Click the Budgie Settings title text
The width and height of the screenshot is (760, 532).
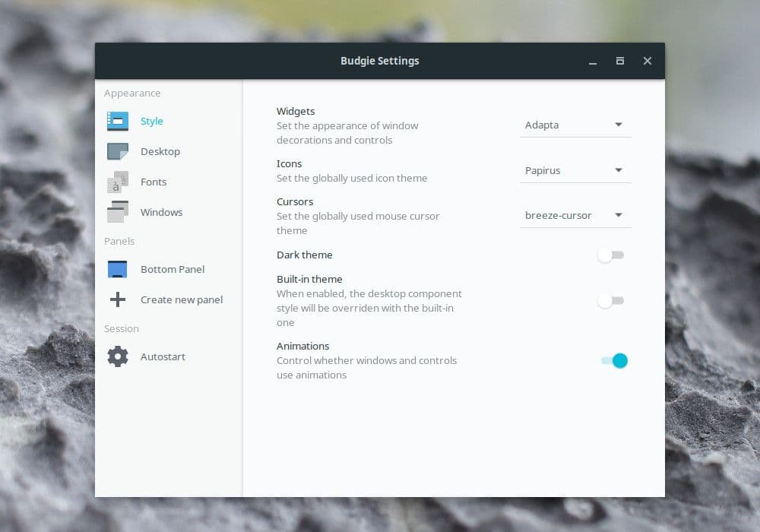tap(379, 61)
